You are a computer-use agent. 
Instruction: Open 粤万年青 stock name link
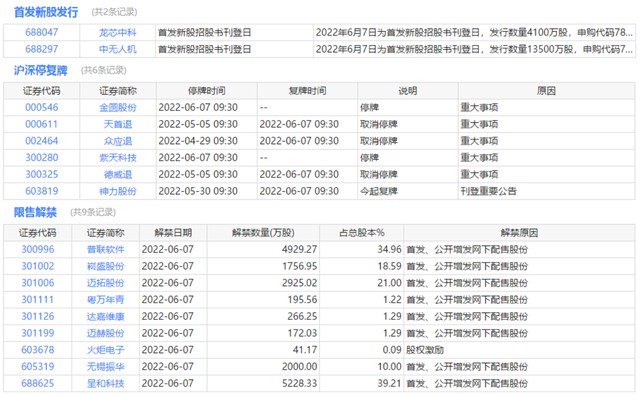[105, 300]
